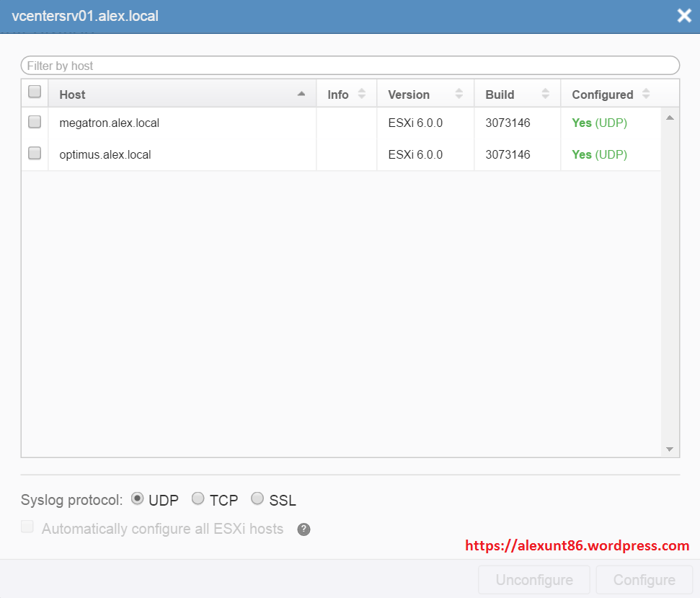Sort using Configured column arrows
The height and width of the screenshot is (598, 700).
[646, 94]
